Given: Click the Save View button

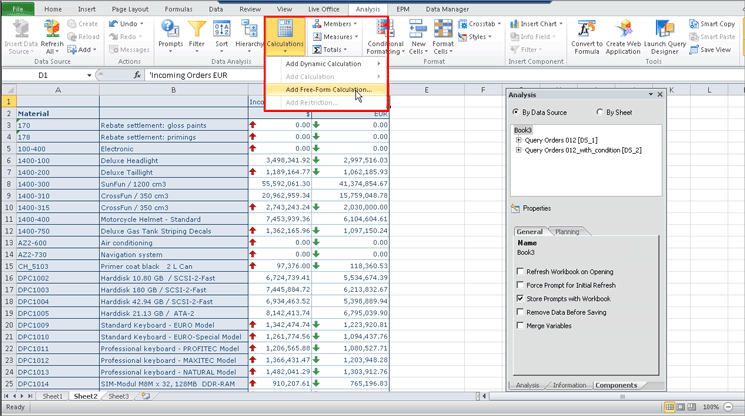Looking at the screenshot, I should click(710, 49).
